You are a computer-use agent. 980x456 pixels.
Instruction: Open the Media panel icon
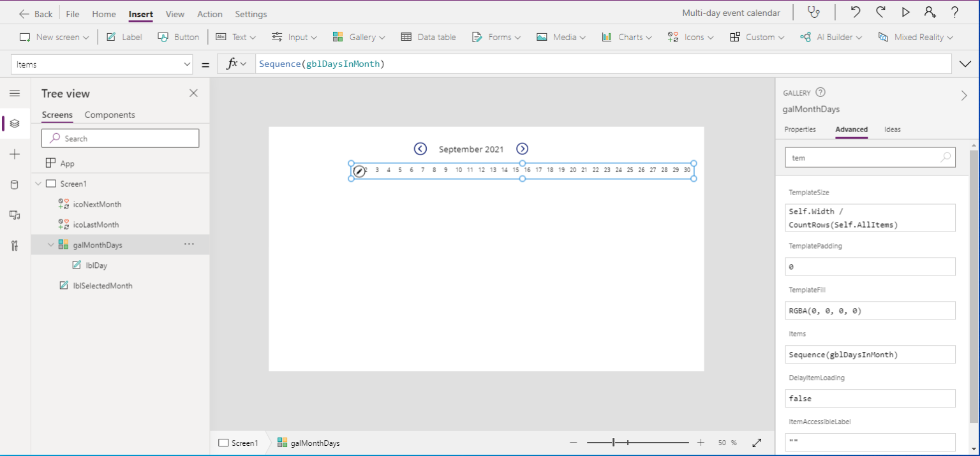15,215
